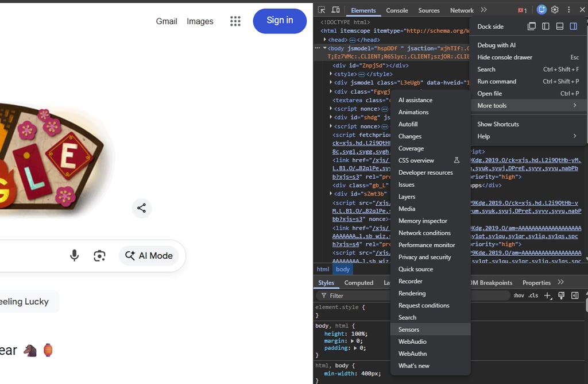Click the new style rule plus icon
This screenshot has height=384, width=588.
pos(547,296)
